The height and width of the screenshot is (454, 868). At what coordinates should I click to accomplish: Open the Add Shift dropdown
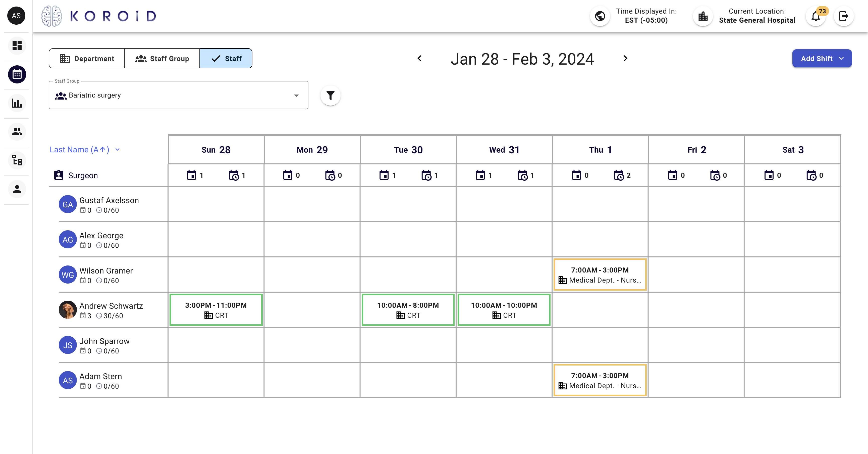point(822,58)
